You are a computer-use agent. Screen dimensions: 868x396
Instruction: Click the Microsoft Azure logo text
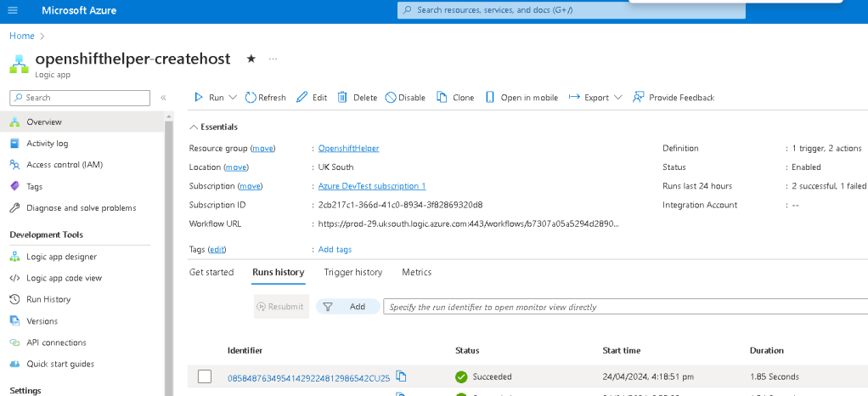(79, 10)
